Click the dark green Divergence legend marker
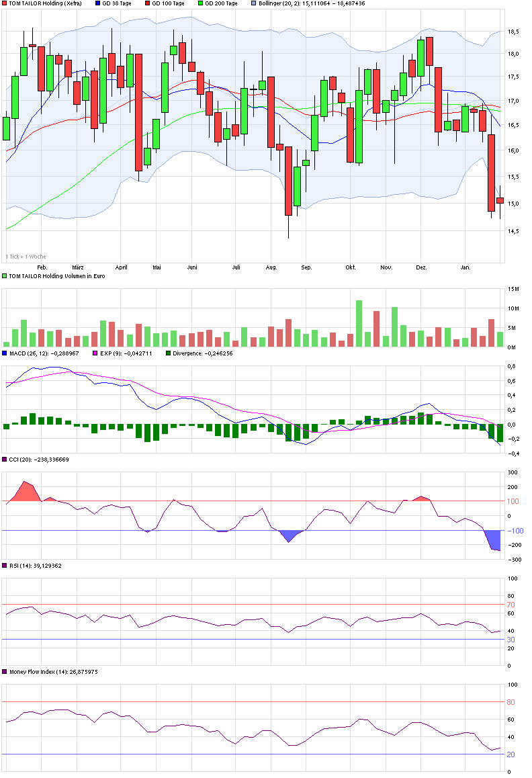532x778 pixels. (168, 353)
